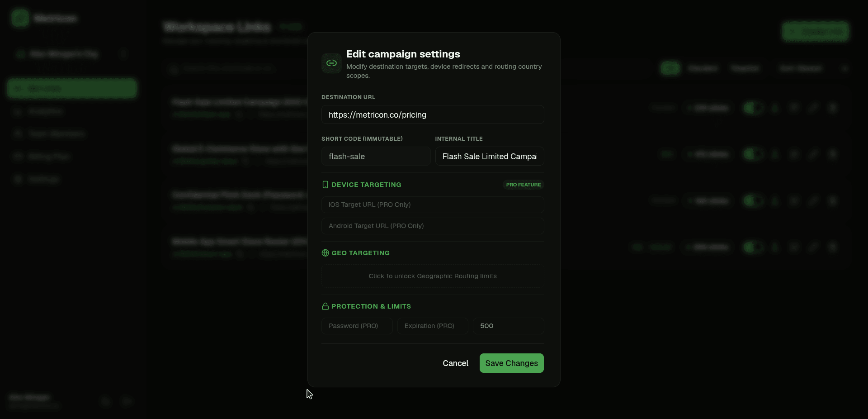Image resolution: width=868 pixels, height=419 pixels.
Task: Click the modal description about destination targets
Action: (x=444, y=71)
